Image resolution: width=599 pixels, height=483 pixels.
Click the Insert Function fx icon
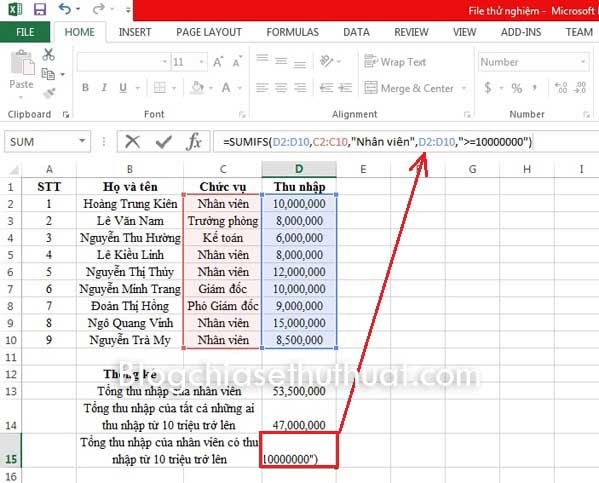click(x=194, y=142)
